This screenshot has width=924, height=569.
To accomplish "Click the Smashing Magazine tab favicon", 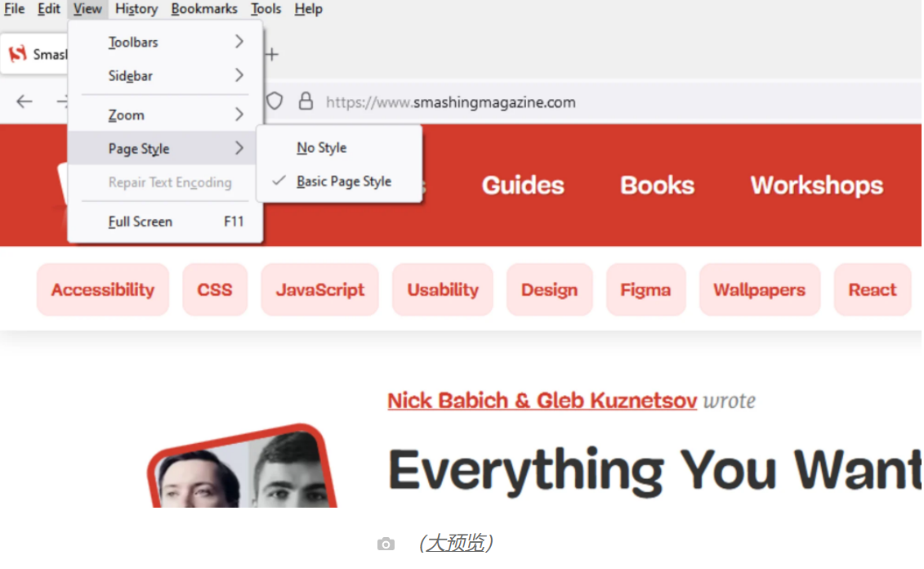I will (x=18, y=54).
